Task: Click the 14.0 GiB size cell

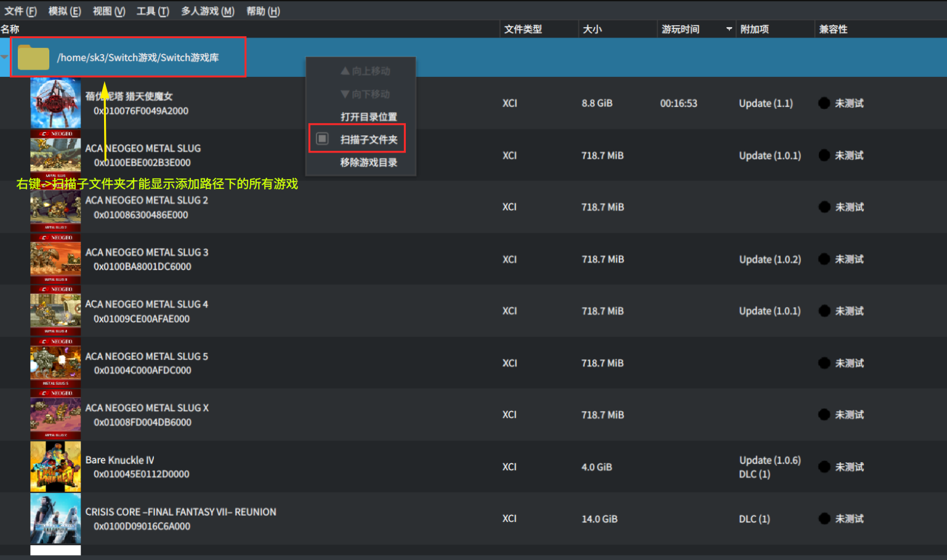Action: tap(599, 519)
